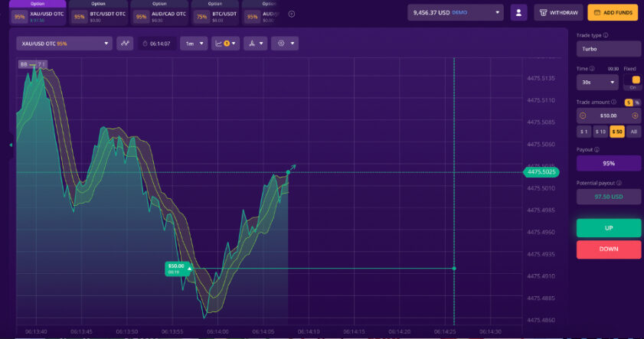Switch to the BTC/USDT OTC option tab
Screen dimensions: 644x339
tap(98, 13)
